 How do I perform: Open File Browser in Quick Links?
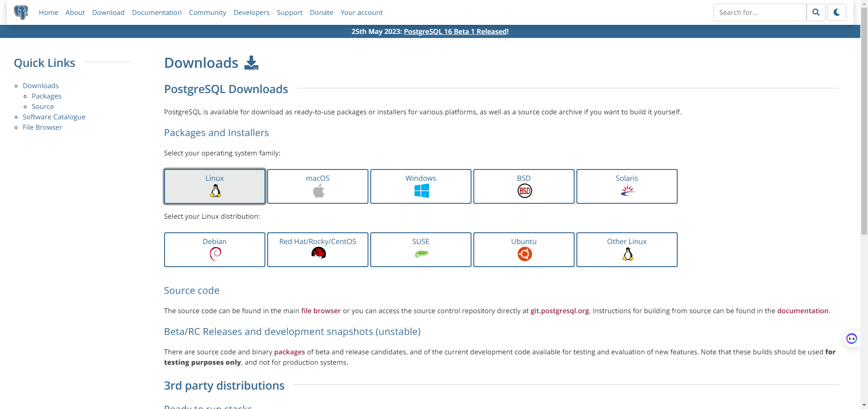coord(42,127)
